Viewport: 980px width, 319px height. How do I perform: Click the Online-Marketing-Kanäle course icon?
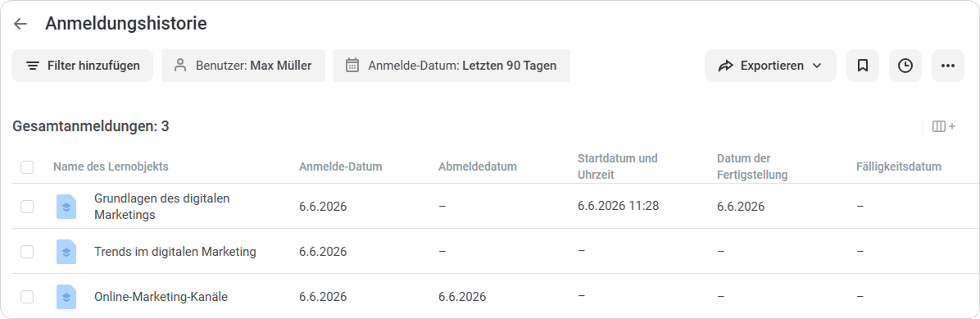[x=66, y=297]
